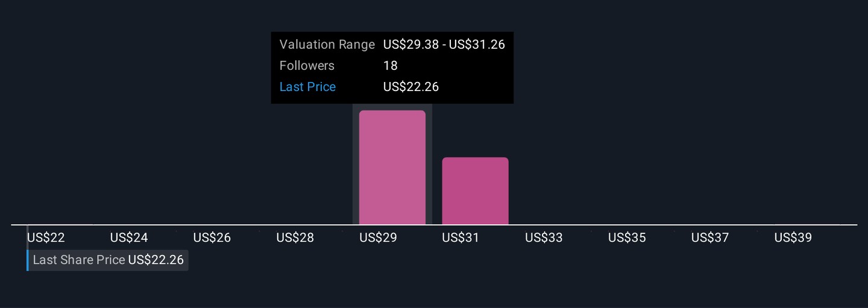The image size is (868, 308).
Task: Click the tooltip's US$22.26 last price value
Action: coord(411,87)
